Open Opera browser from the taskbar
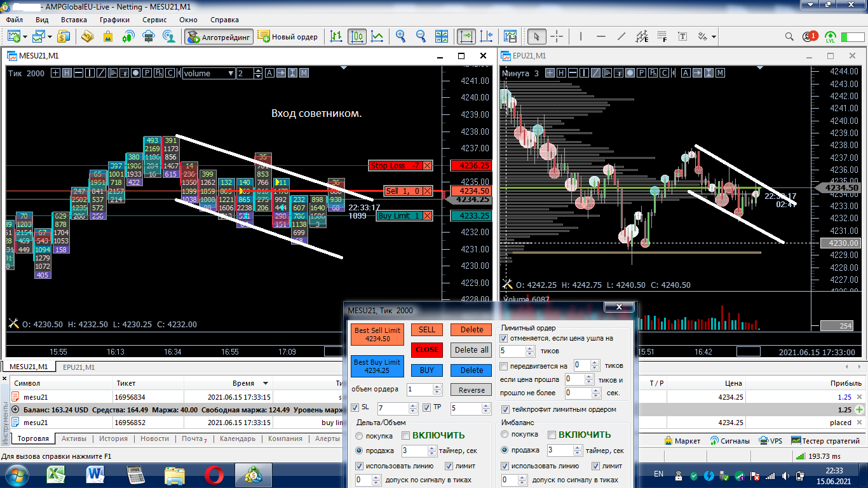868x488 pixels. coord(214,474)
